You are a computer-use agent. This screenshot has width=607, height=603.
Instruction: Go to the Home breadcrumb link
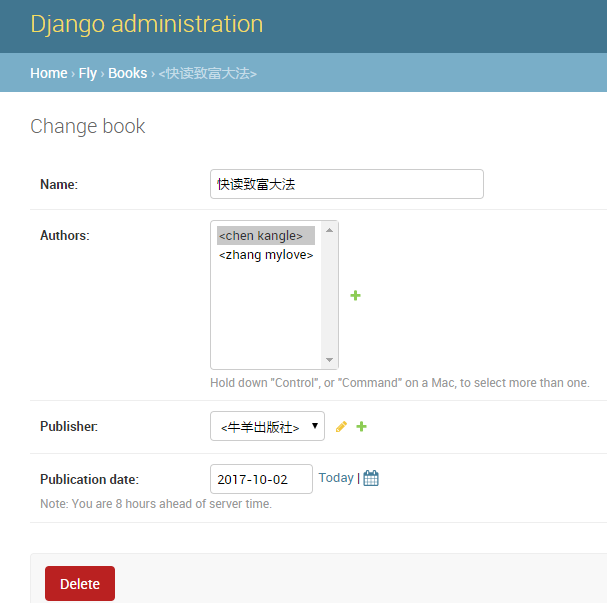pyautogui.click(x=49, y=73)
